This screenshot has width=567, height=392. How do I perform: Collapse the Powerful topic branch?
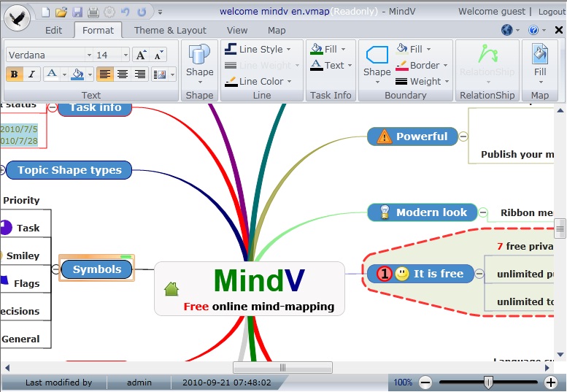coord(463,137)
